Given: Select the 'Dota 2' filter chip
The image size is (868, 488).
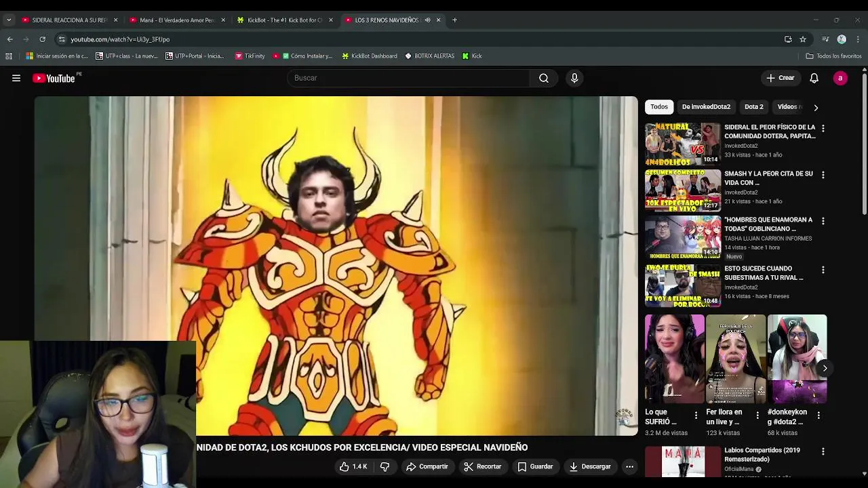Looking at the screenshot, I should (753, 106).
